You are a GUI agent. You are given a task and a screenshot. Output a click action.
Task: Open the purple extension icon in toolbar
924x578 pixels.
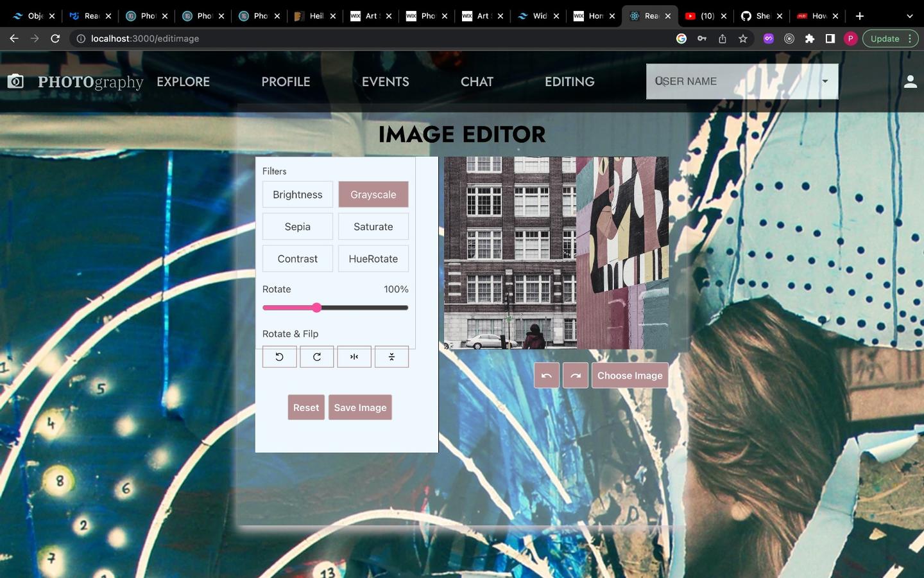[x=769, y=39]
